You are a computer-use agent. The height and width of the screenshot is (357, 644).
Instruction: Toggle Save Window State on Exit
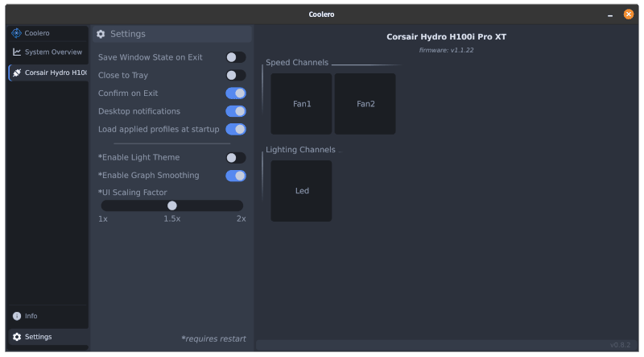pos(235,57)
